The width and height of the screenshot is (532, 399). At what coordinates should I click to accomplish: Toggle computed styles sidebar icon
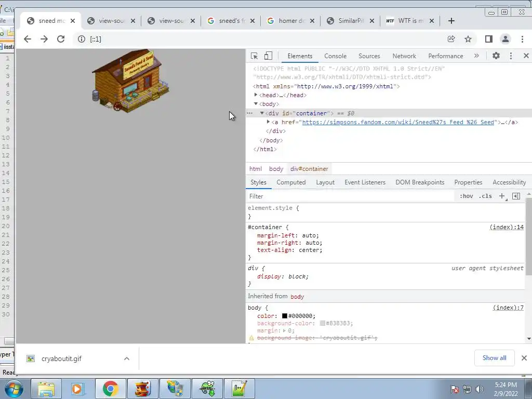click(516, 196)
